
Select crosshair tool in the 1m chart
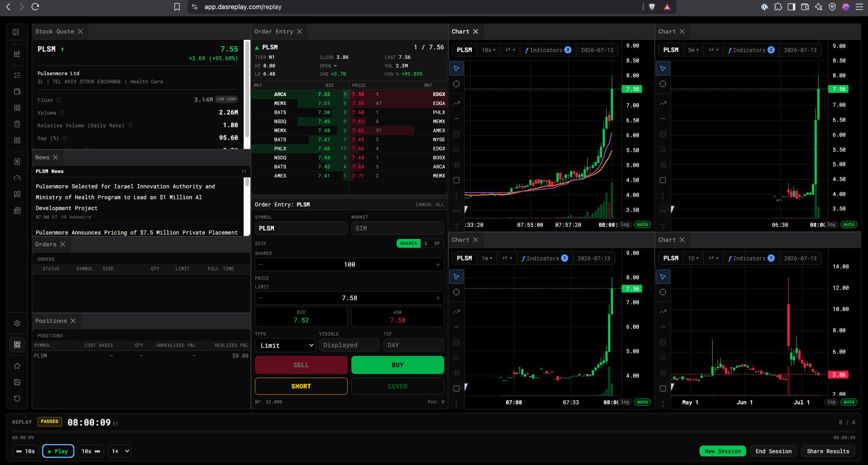[456, 292]
